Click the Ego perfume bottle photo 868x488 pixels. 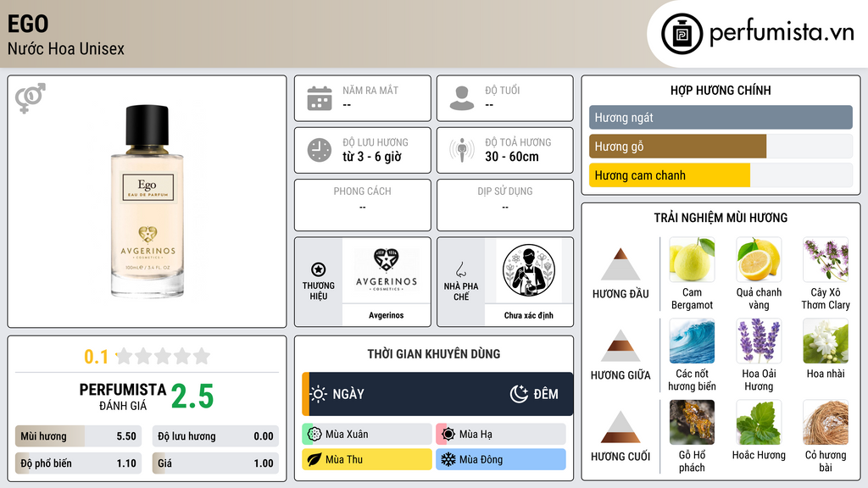click(147, 202)
